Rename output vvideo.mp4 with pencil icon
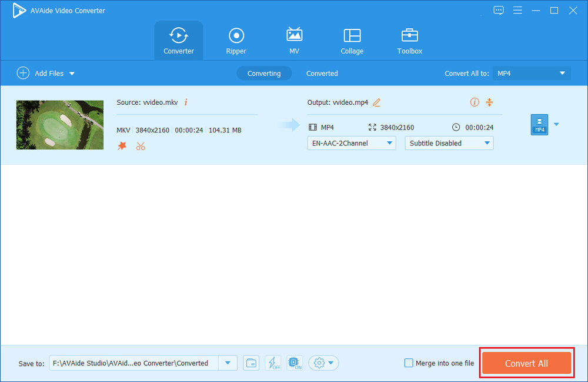Image resolution: width=588 pixels, height=382 pixels. tap(376, 102)
